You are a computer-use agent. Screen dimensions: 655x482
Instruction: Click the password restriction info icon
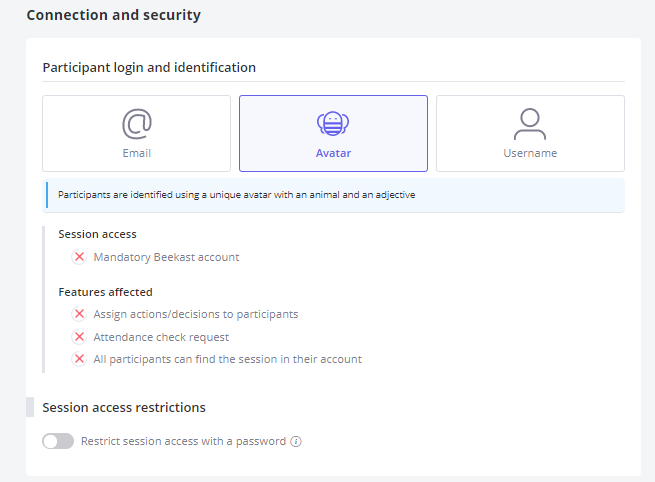point(296,441)
